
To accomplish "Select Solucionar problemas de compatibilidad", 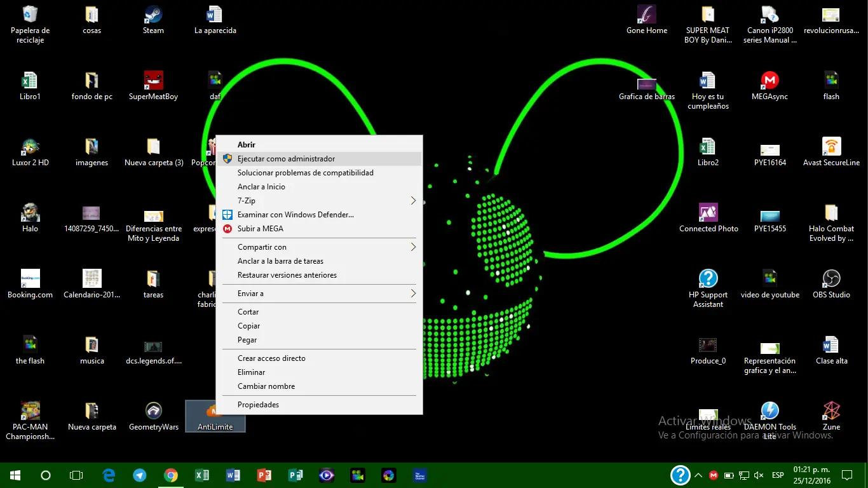I will coord(320,173).
